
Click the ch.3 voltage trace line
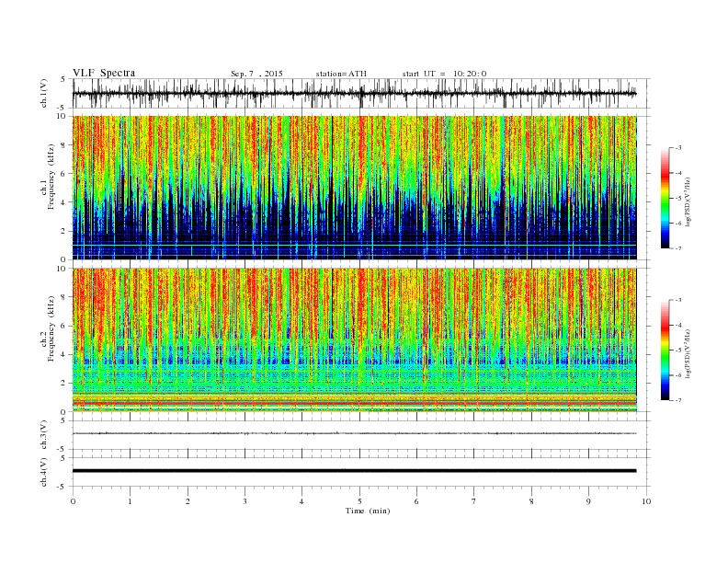pos(354,433)
